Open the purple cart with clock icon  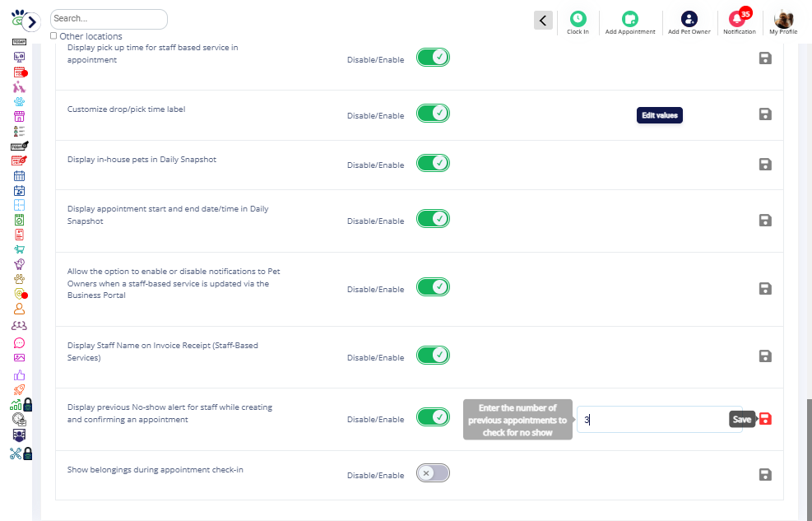19,264
